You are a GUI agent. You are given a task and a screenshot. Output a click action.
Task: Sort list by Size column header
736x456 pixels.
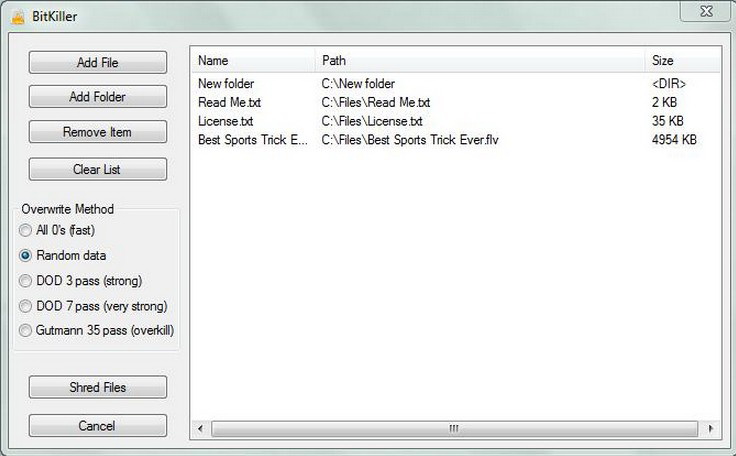pyautogui.click(x=683, y=61)
